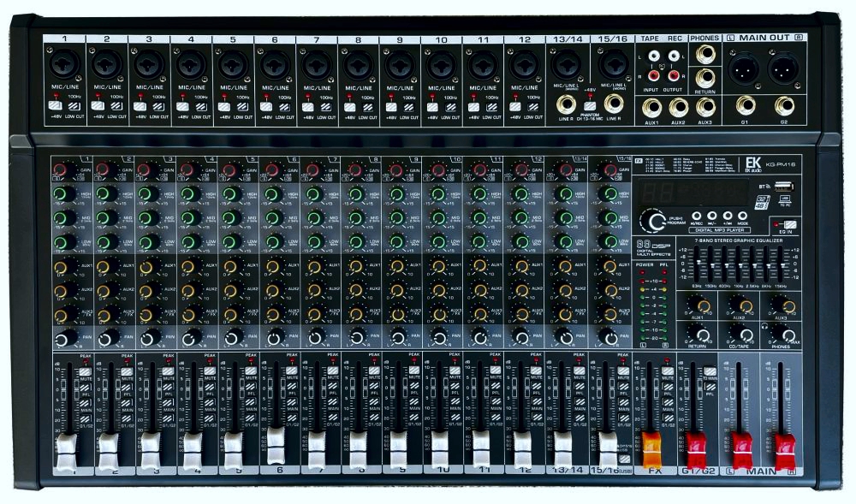Viewport: 856px width, 504px height.
Task: Click channel 12 PAN knob
Action: click(x=521, y=337)
